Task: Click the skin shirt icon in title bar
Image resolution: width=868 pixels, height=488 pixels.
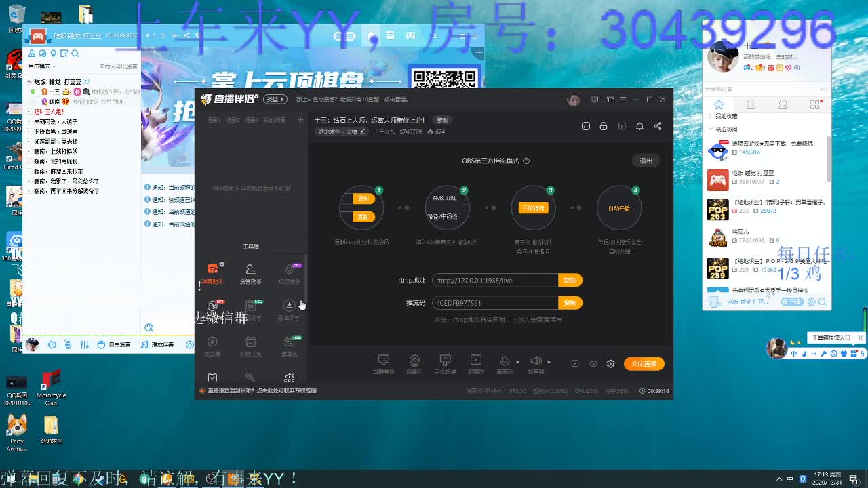Action: click(x=610, y=100)
